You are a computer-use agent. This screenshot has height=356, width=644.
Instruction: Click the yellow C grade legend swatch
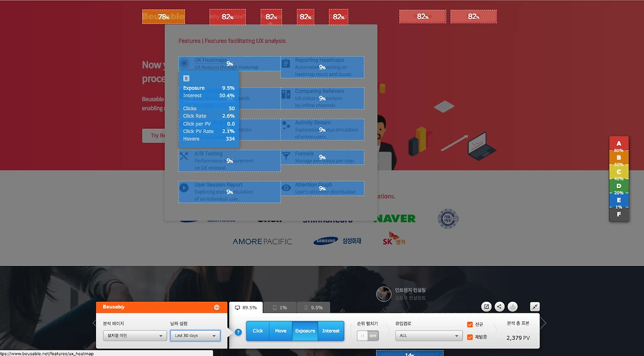click(619, 171)
